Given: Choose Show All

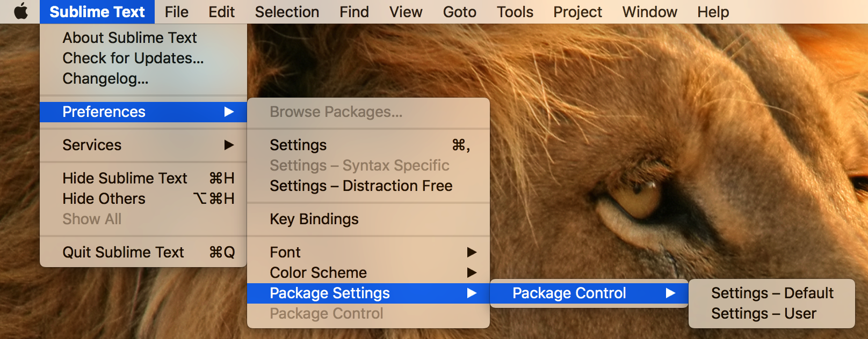Looking at the screenshot, I should [x=143, y=219].
